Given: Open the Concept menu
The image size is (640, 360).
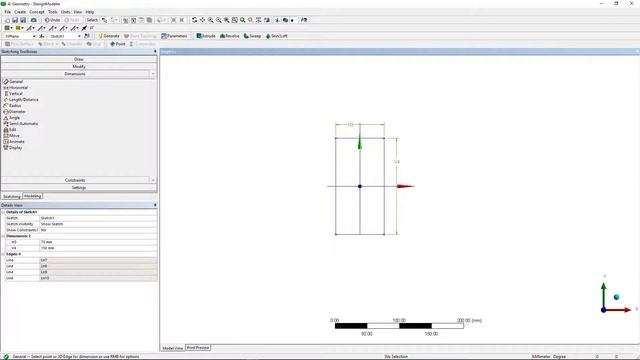Looking at the screenshot, I should coord(37,12).
